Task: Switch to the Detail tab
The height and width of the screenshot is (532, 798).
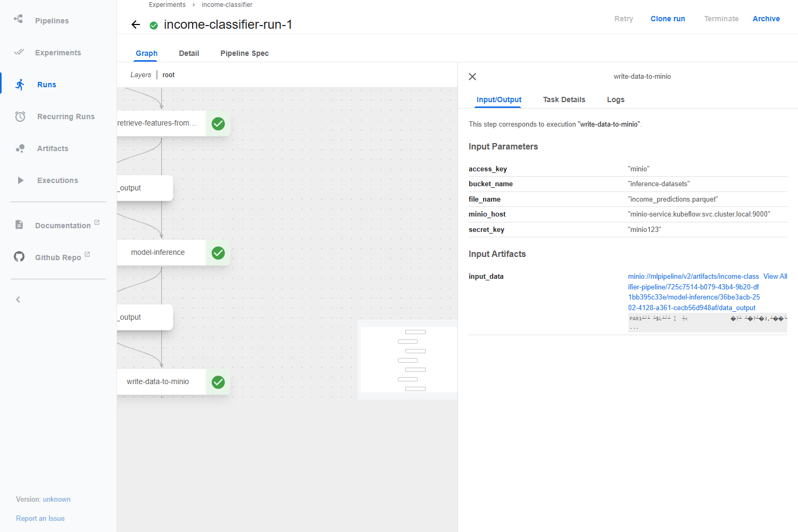Action: 189,53
